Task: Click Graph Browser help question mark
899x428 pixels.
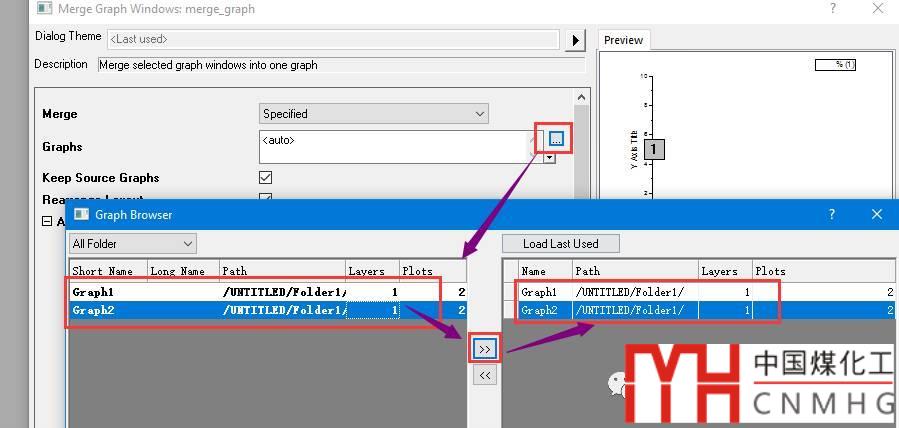Action: tap(831, 214)
